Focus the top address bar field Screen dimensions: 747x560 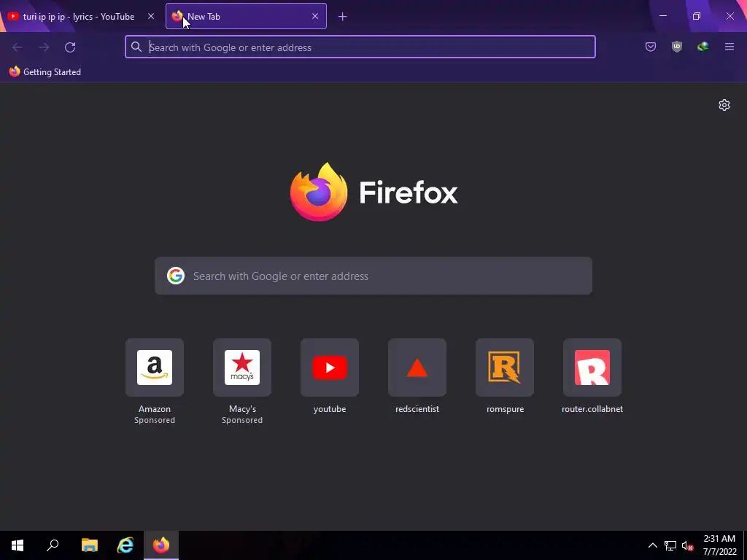[x=360, y=47]
